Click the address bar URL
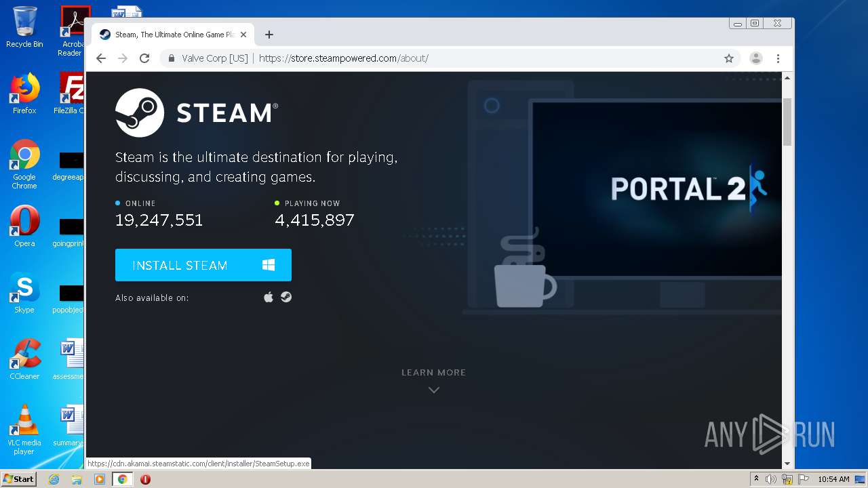 tap(343, 58)
